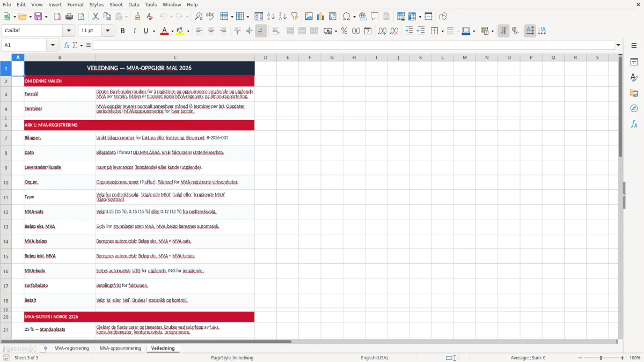
Task: Toggle Wrap Text
Action: pyautogui.click(x=276, y=31)
